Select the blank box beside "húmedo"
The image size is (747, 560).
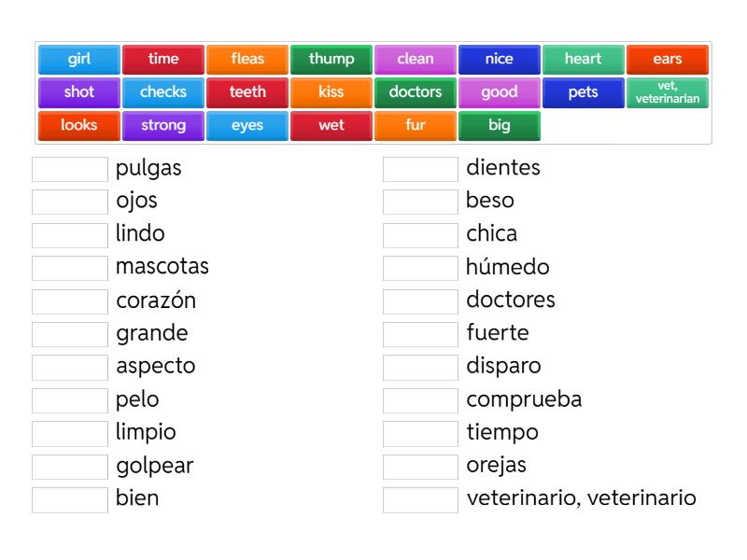[x=420, y=268]
